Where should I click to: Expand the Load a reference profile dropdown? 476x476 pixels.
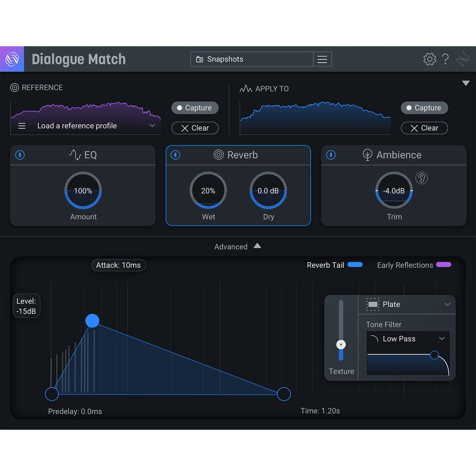pos(152,126)
